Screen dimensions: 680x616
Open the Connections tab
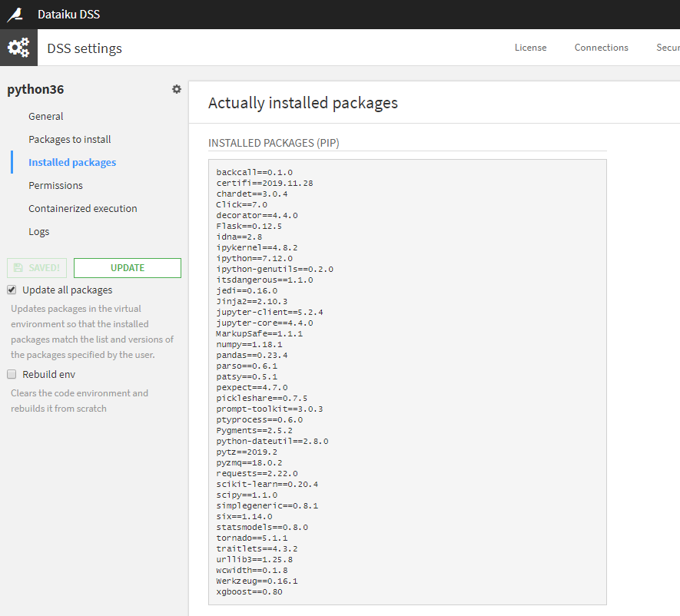601,48
